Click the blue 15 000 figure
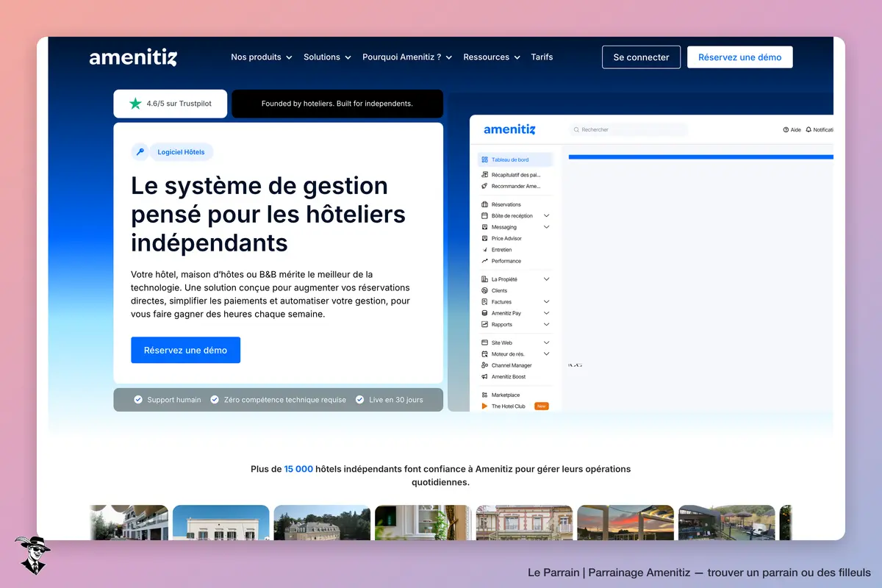 pyautogui.click(x=298, y=469)
